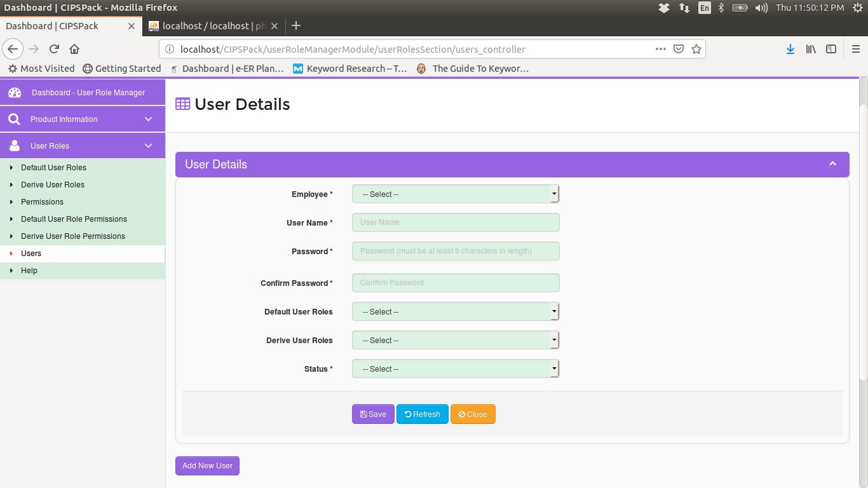The width and height of the screenshot is (868, 488).
Task: Open a new browser tab with plus icon
Action: (295, 26)
